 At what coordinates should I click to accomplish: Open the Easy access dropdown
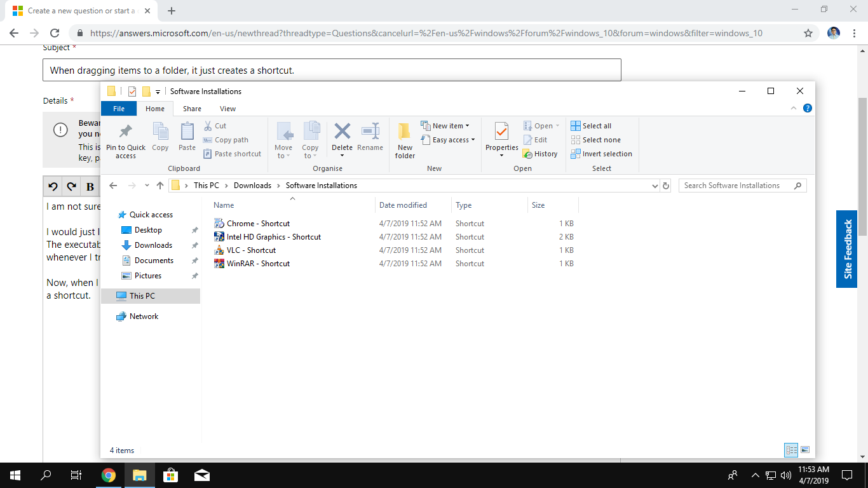[x=447, y=140]
